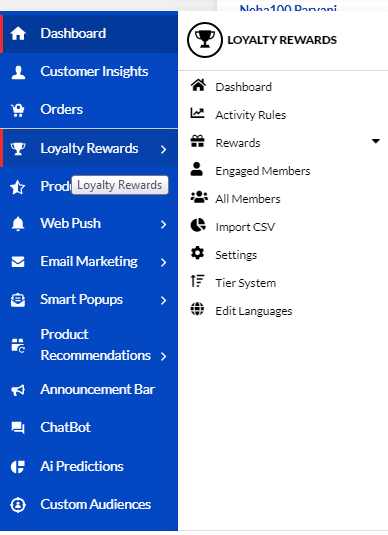Click the person icon for Customer Insights
388x535 pixels.
[x=18, y=72]
